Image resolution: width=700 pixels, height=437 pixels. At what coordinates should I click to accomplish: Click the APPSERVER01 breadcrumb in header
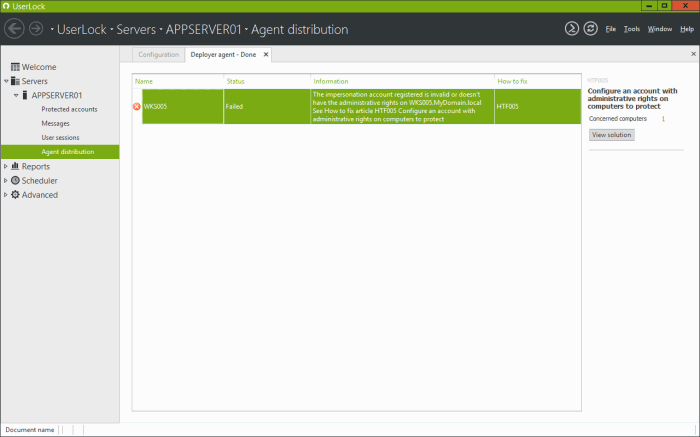click(x=204, y=29)
